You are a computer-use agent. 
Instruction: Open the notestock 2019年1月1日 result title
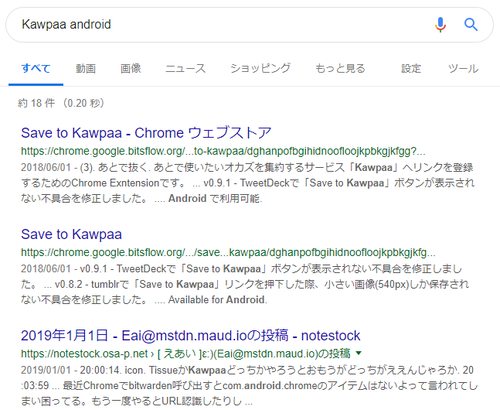[x=191, y=336]
